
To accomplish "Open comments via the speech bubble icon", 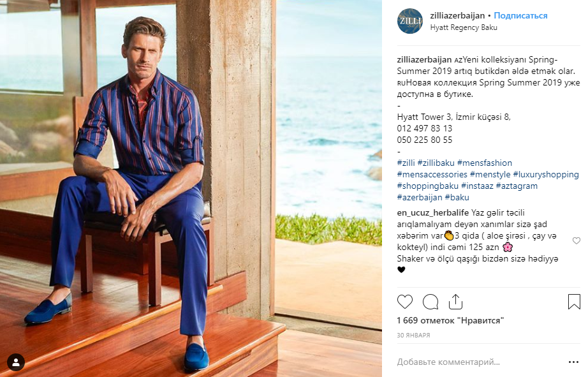I will [x=430, y=302].
